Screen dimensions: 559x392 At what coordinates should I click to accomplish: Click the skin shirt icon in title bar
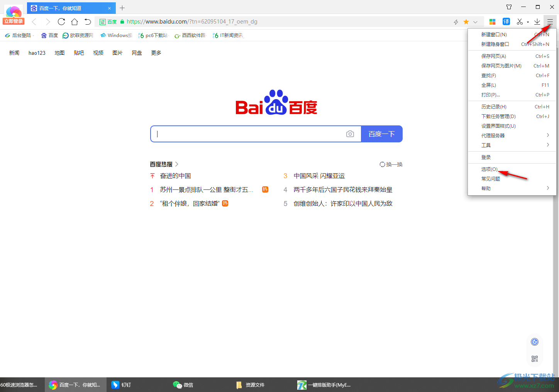(x=509, y=7)
